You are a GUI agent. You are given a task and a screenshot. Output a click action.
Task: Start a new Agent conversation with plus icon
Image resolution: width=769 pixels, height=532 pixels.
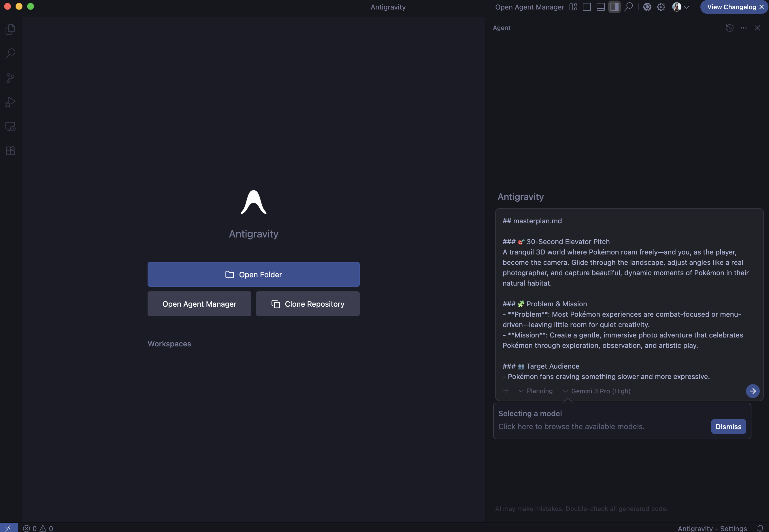[715, 28]
